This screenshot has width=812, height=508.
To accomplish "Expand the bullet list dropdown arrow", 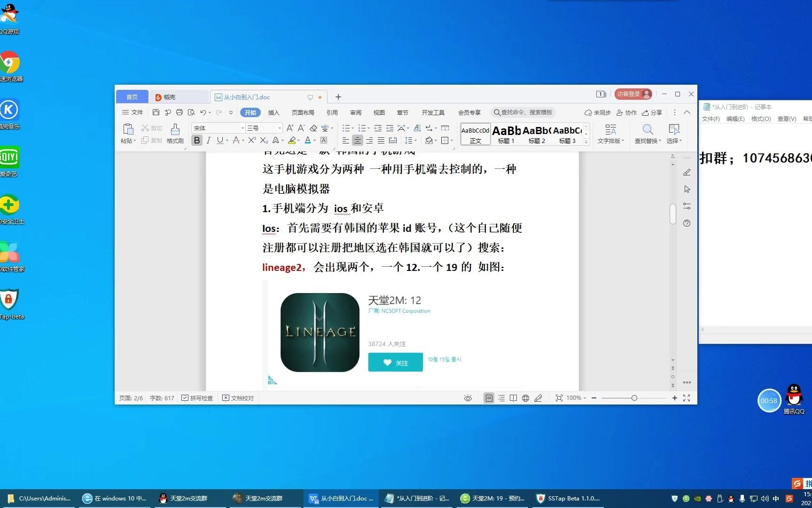I will (352, 128).
